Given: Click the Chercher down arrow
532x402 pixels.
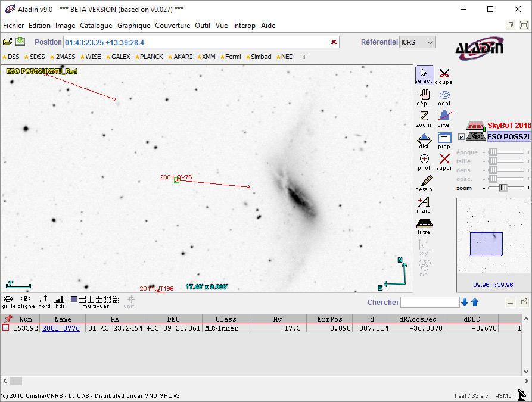Looking at the screenshot, I should tap(465, 302).
